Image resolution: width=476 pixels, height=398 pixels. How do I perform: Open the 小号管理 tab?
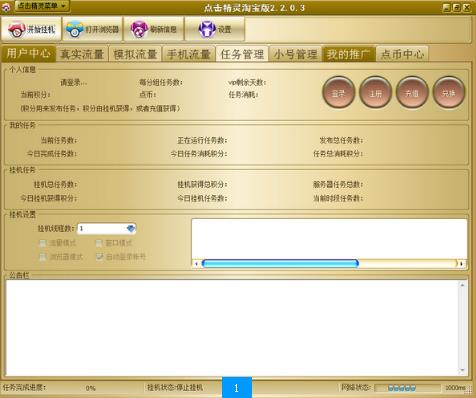[x=295, y=54]
